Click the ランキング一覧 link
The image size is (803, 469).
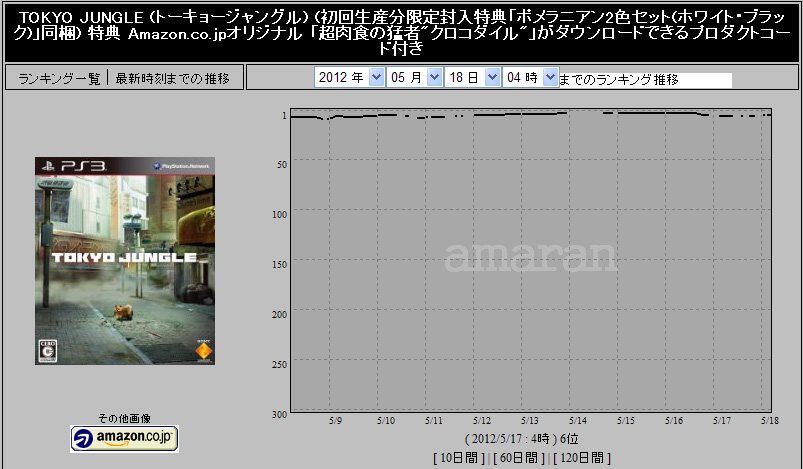(x=59, y=78)
